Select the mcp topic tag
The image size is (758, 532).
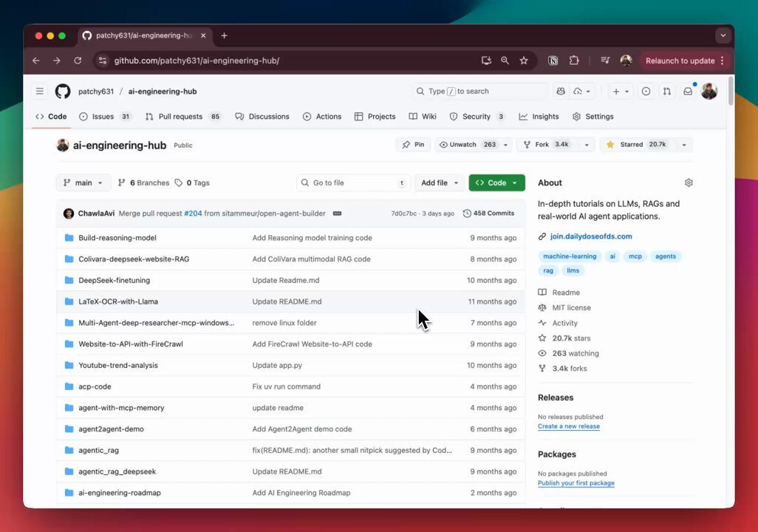635,256
